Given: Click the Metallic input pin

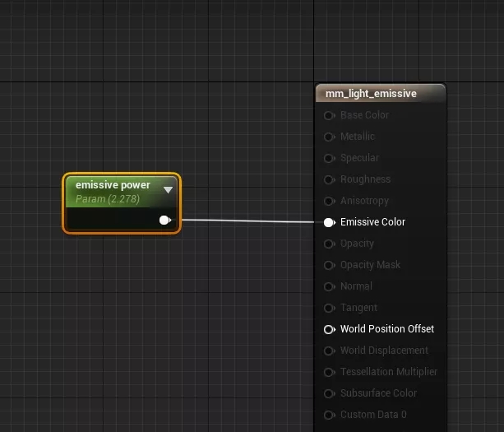Looking at the screenshot, I should pyautogui.click(x=329, y=137).
